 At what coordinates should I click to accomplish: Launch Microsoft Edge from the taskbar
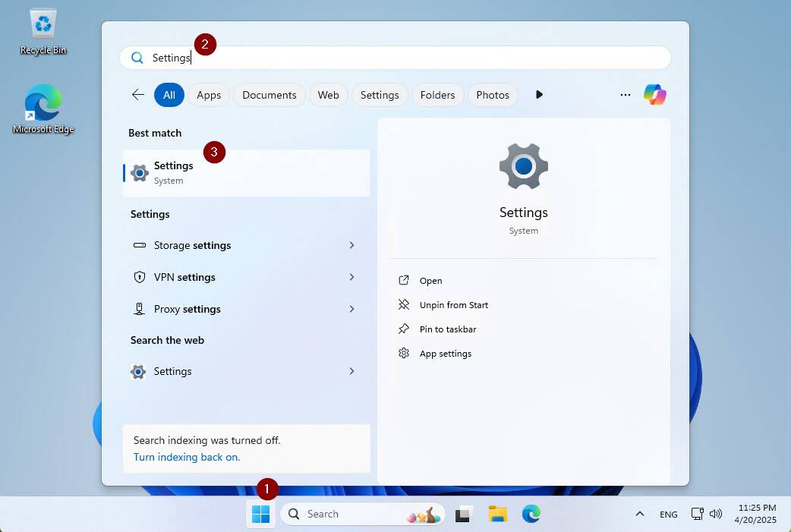(x=531, y=515)
